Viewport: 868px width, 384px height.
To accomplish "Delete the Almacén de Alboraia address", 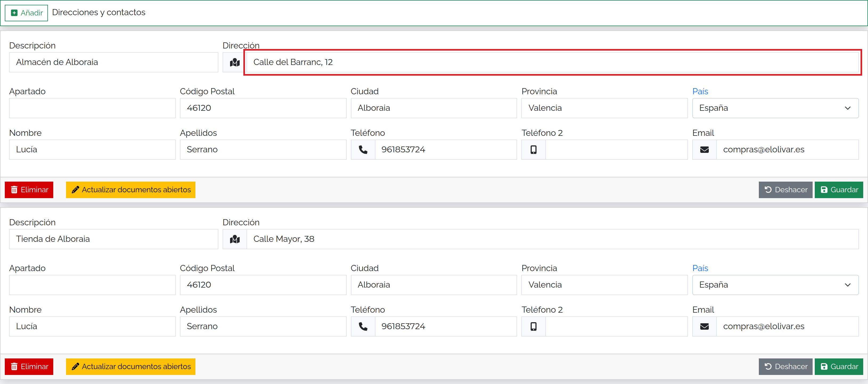I will [x=29, y=190].
